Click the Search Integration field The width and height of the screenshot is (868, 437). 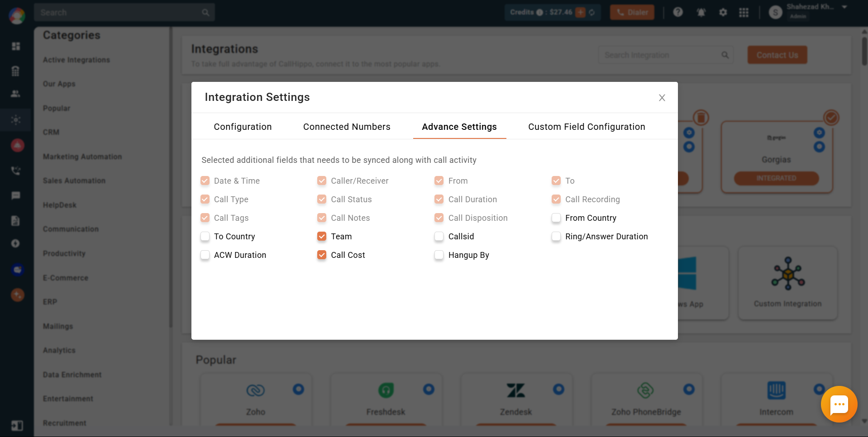[666, 55]
